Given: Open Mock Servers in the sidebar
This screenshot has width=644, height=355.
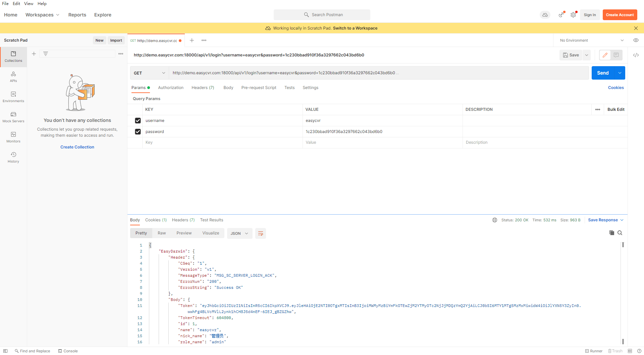Looking at the screenshot, I should tap(13, 117).
